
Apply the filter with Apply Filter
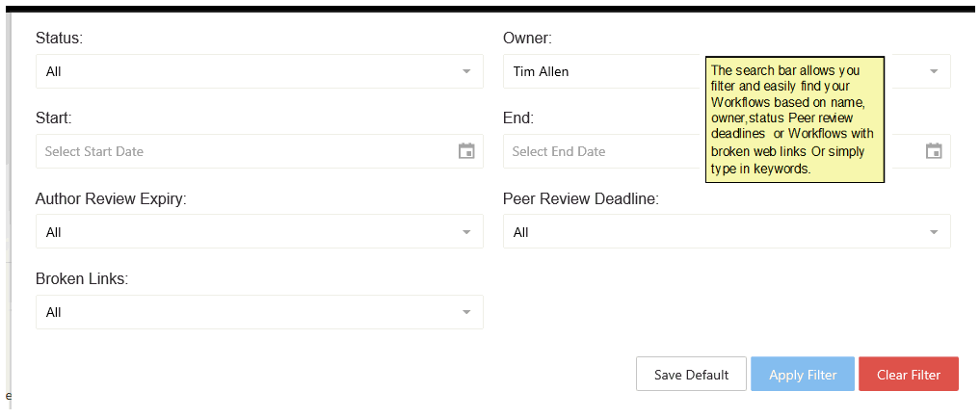tap(803, 375)
